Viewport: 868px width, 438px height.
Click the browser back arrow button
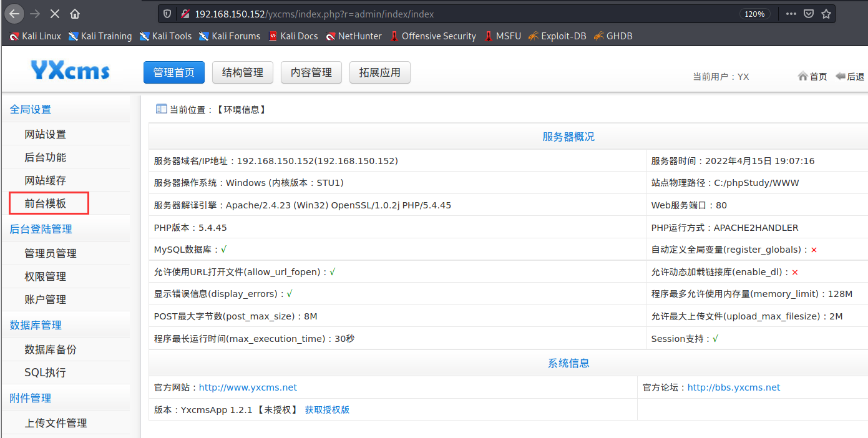[x=15, y=14]
